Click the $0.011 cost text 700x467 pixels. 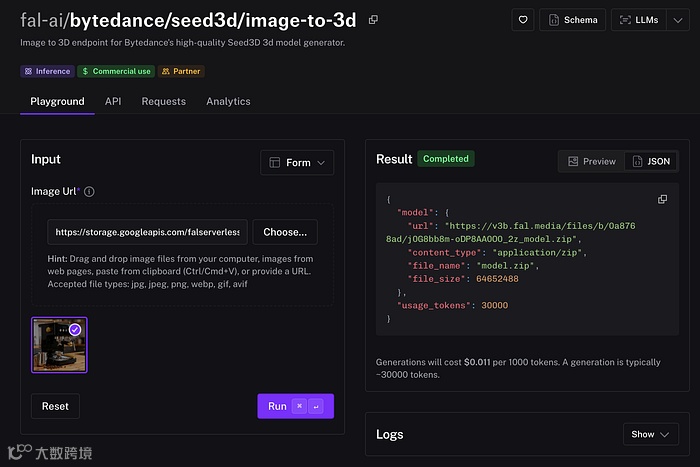[x=477, y=362]
